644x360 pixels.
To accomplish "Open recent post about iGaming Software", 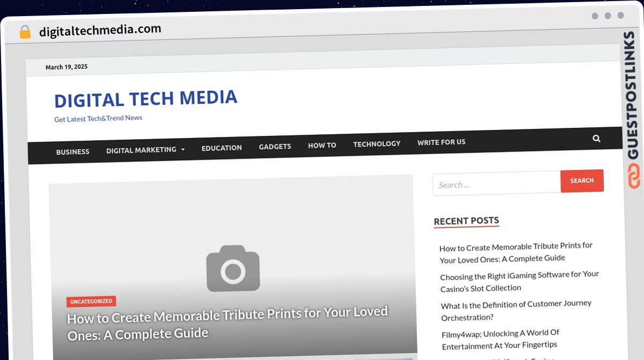I will (519, 281).
